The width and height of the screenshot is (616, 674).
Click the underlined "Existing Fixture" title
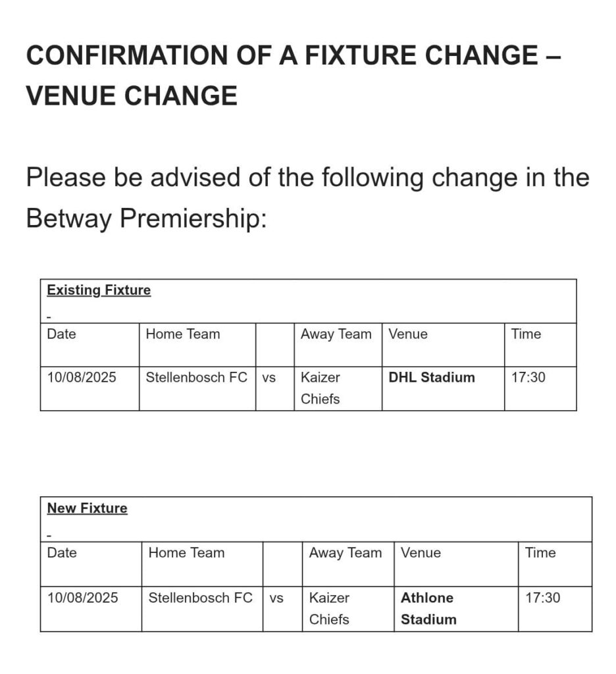(99, 290)
